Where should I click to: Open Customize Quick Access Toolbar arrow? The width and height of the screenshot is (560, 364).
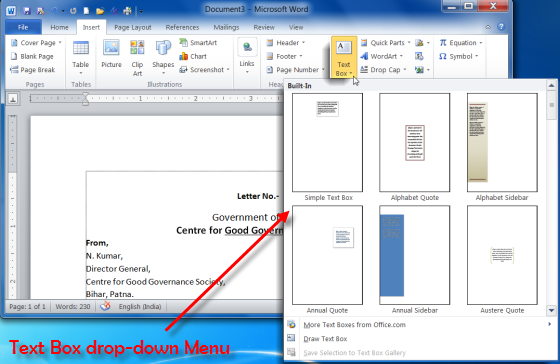click(141, 11)
